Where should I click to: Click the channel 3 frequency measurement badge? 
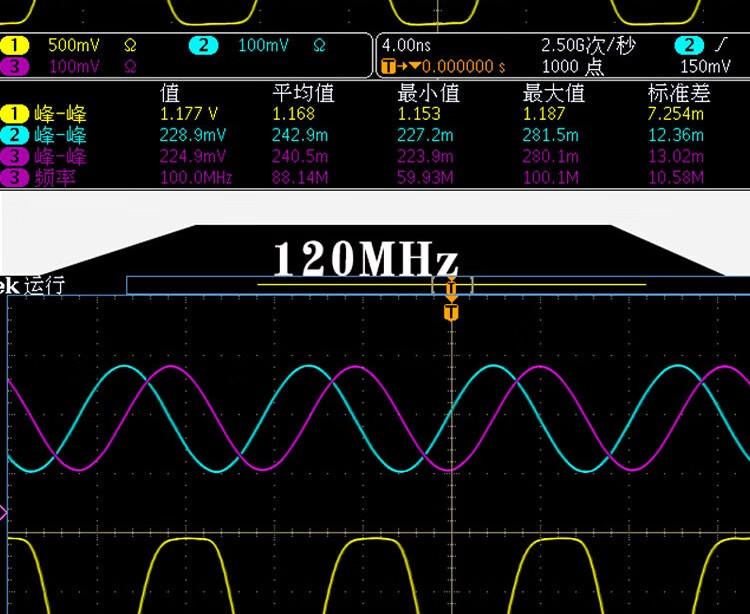click(x=14, y=177)
